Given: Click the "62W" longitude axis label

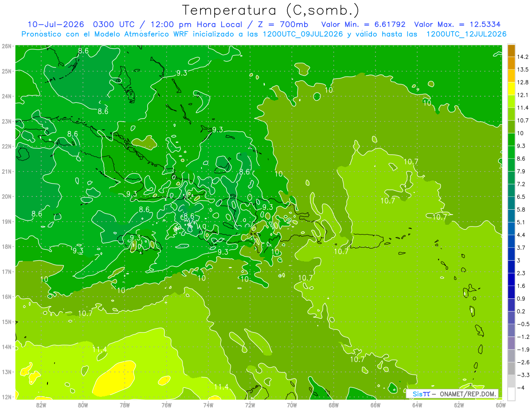Looking at the screenshot, I should coord(459,405).
